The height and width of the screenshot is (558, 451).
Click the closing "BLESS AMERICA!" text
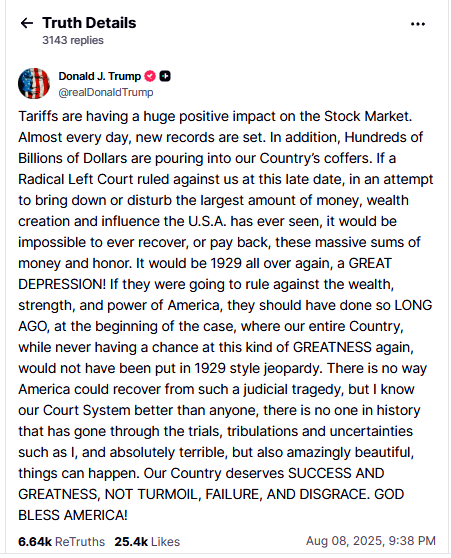pos(73,515)
